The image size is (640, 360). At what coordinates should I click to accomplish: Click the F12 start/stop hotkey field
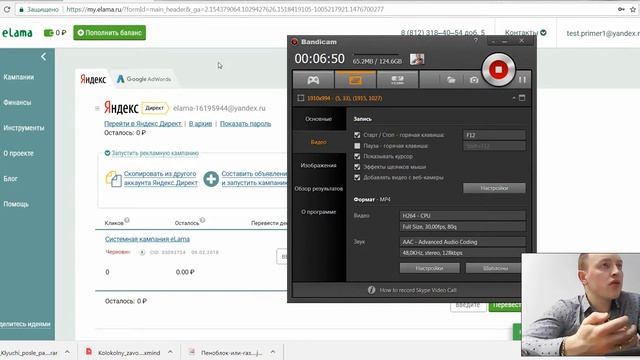tap(494, 135)
